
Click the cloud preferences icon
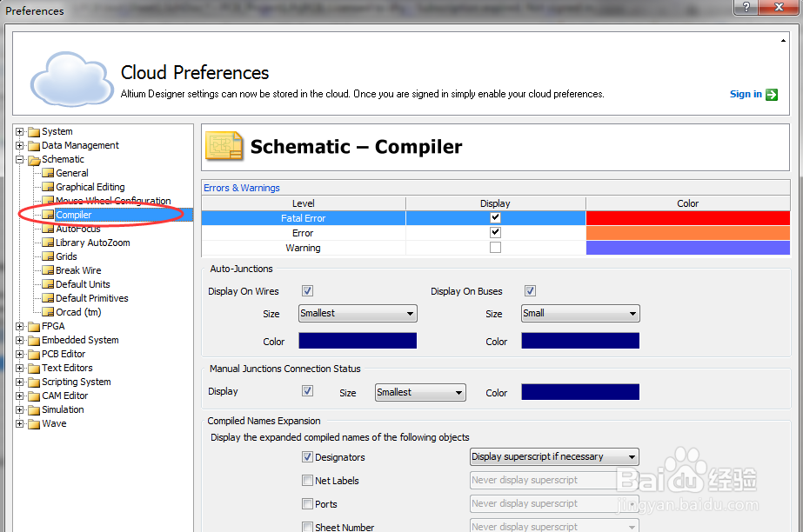coord(71,78)
